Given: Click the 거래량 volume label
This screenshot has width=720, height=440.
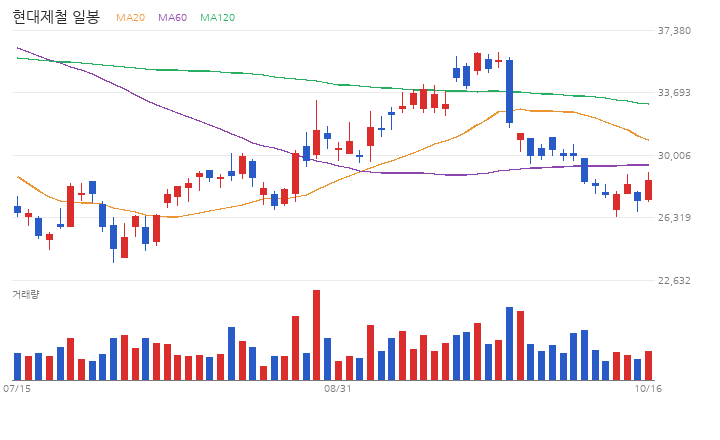Looking at the screenshot, I should [26, 294].
